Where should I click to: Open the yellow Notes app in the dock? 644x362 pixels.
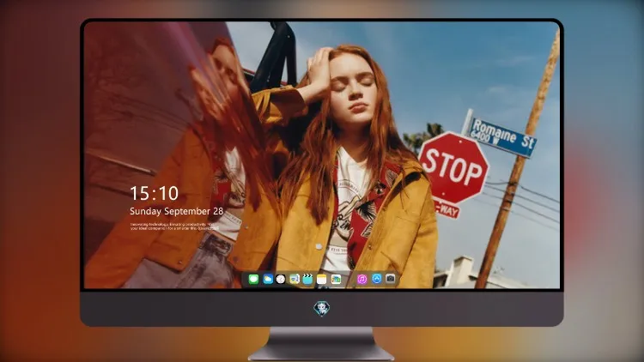[322, 280]
